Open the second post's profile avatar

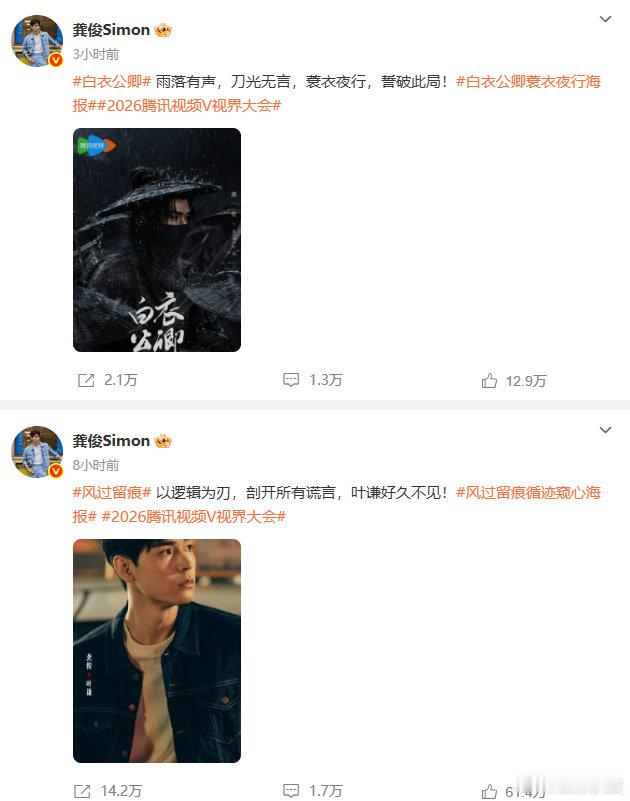tap(37, 452)
